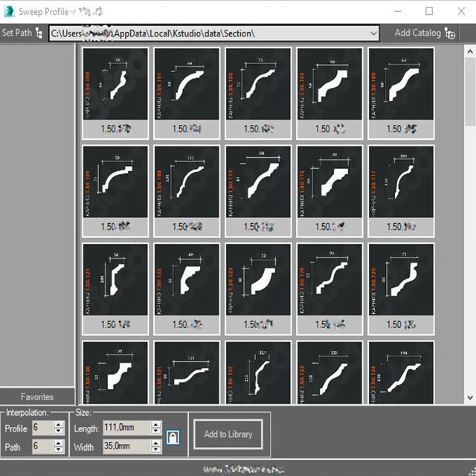
Task: Toggle the size proportion lock icon
Action: 172,436
